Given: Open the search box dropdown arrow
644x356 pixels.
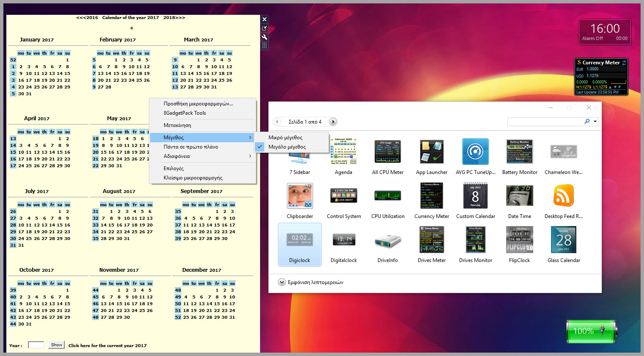Looking at the screenshot, I should [x=595, y=121].
